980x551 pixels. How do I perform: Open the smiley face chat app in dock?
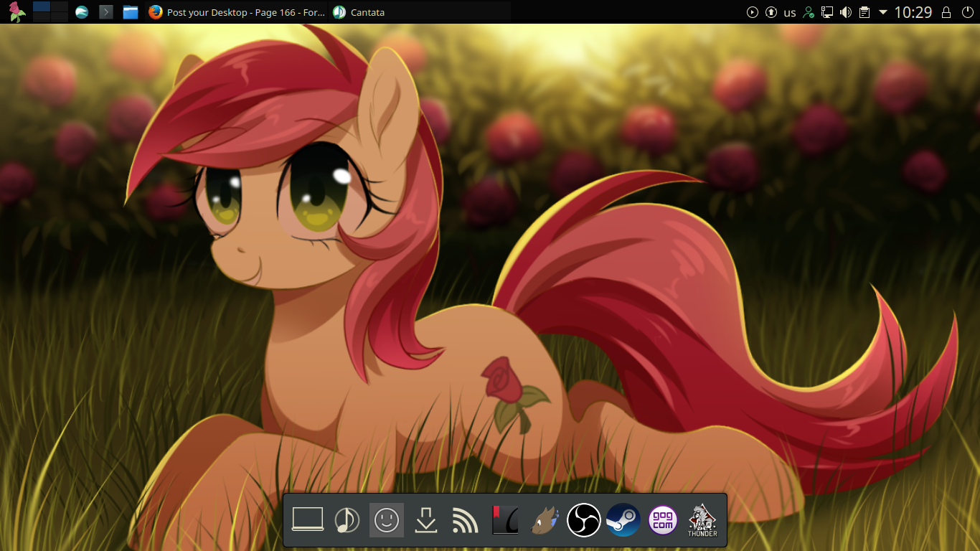coord(387,520)
